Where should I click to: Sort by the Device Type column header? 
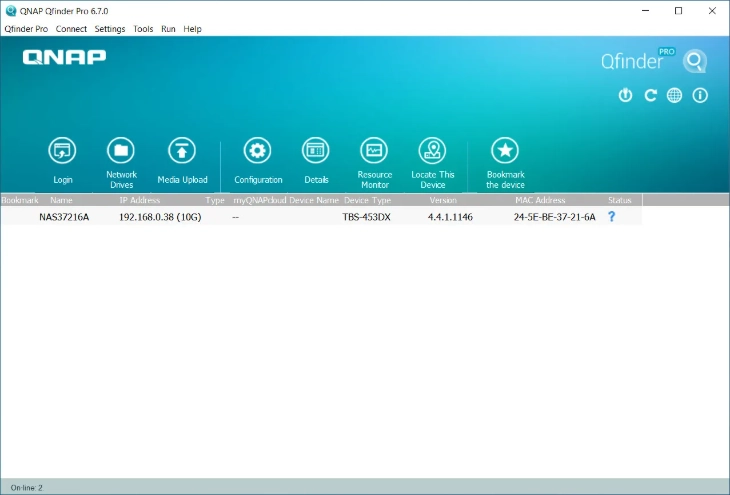(x=367, y=200)
